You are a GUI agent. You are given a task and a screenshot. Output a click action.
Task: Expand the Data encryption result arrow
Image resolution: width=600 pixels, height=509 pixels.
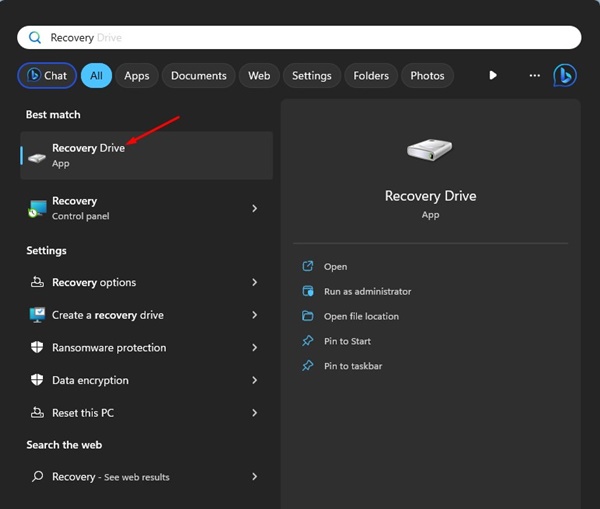click(x=254, y=381)
